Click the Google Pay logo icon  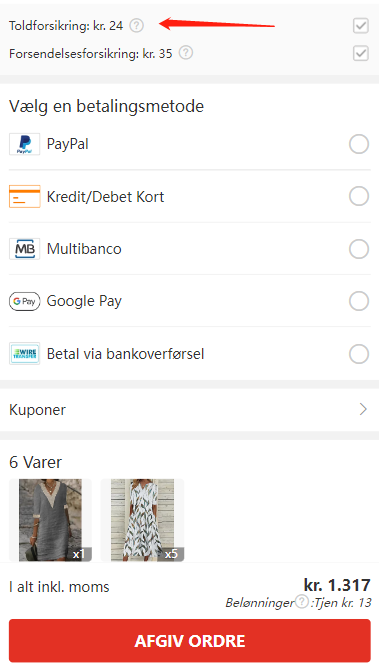point(24,301)
